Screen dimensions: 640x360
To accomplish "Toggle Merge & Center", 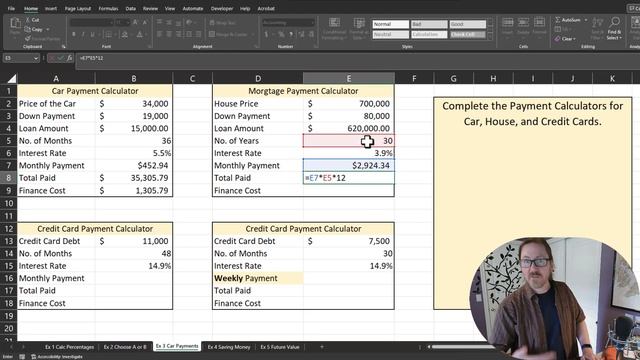I will tap(228, 35).
